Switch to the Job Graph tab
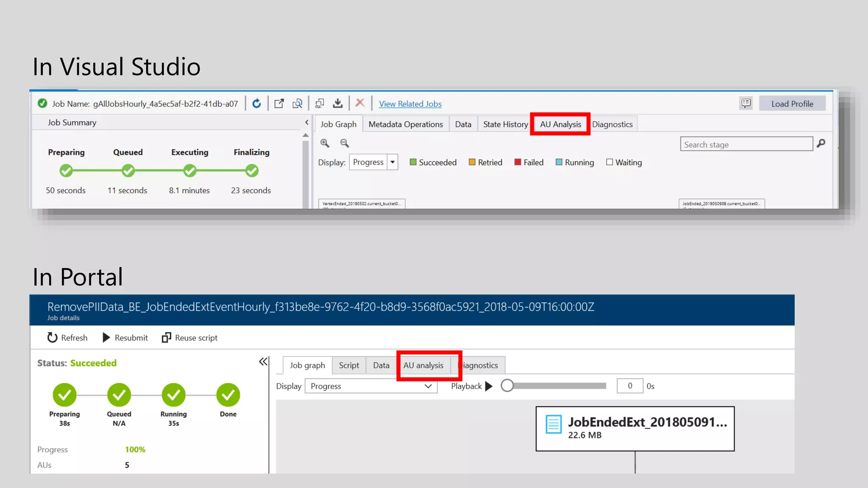Viewport: 868px width, 488px height. [338, 124]
